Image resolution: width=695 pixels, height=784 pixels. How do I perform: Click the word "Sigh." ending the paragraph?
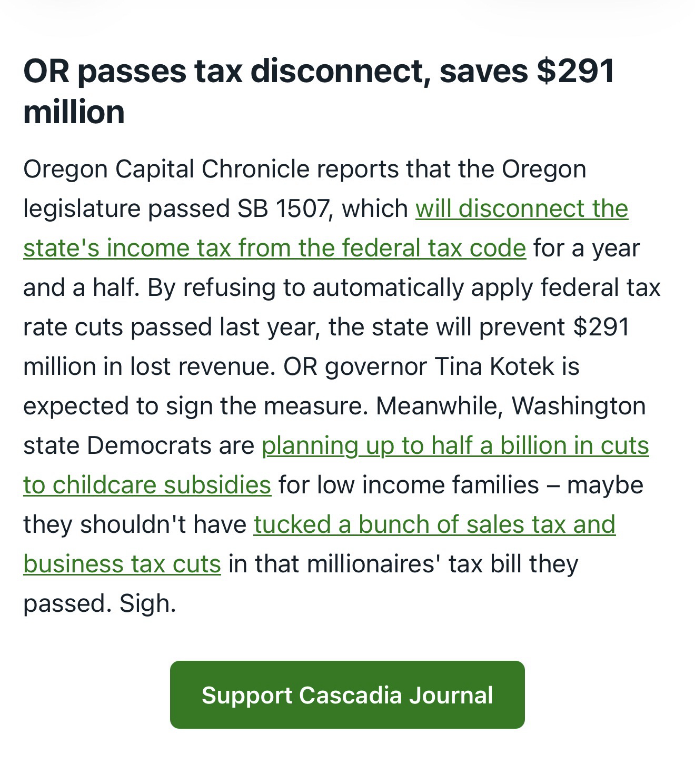coord(147,604)
